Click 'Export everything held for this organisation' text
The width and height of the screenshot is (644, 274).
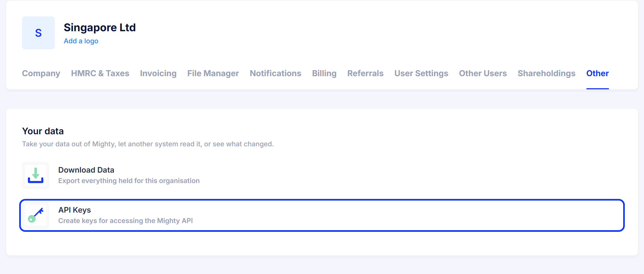(x=129, y=181)
